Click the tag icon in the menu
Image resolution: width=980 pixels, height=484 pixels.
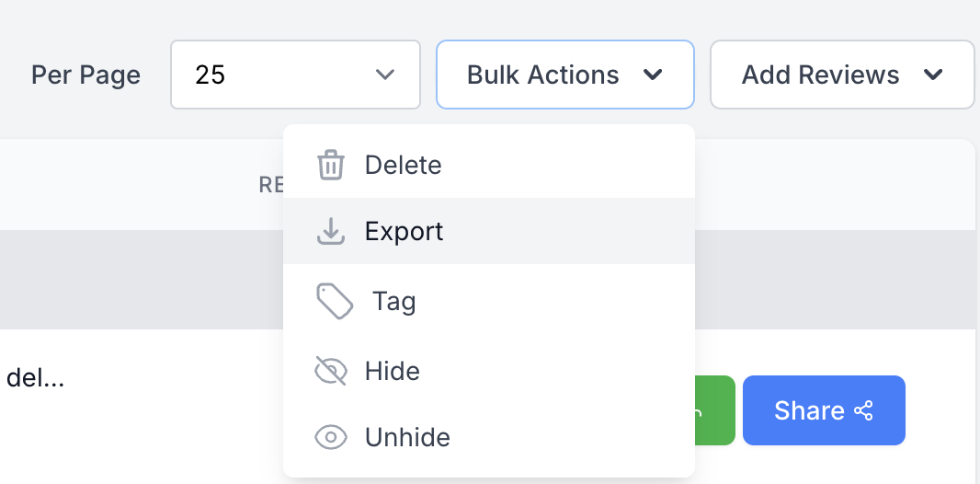coord(335,302)
